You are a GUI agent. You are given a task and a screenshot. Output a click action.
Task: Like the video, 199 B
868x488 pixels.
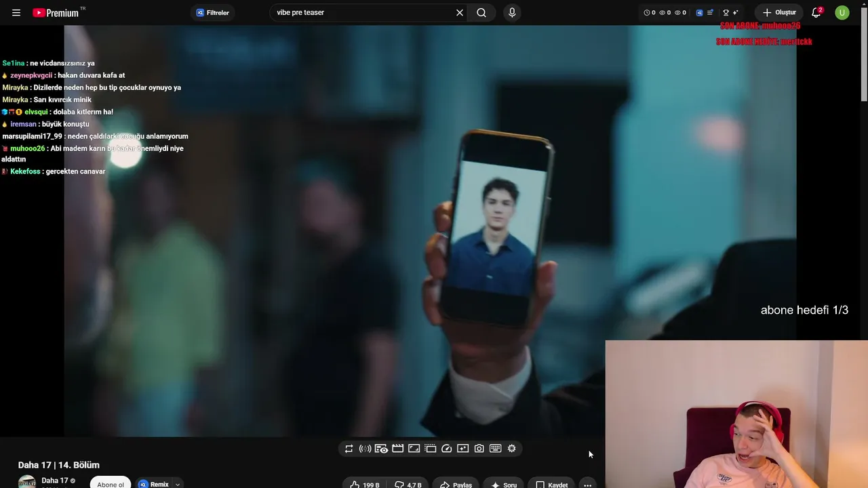coord(365,485)
